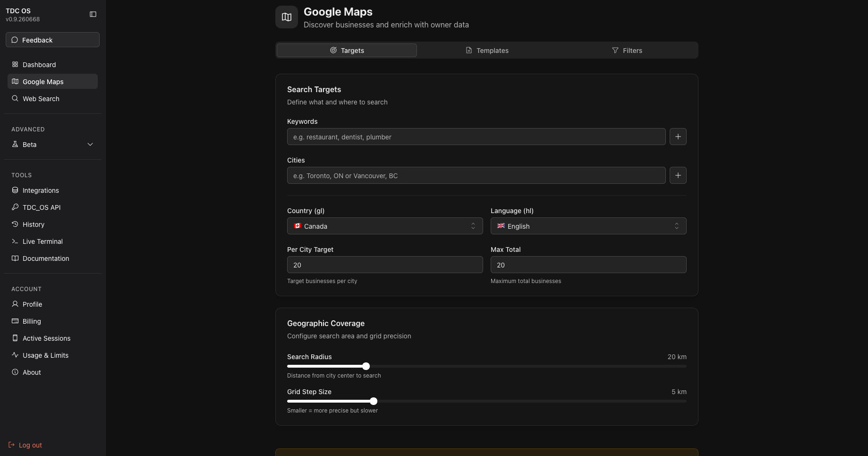
Task: Click the Active Sessions device icon
Action: [15, 338]
